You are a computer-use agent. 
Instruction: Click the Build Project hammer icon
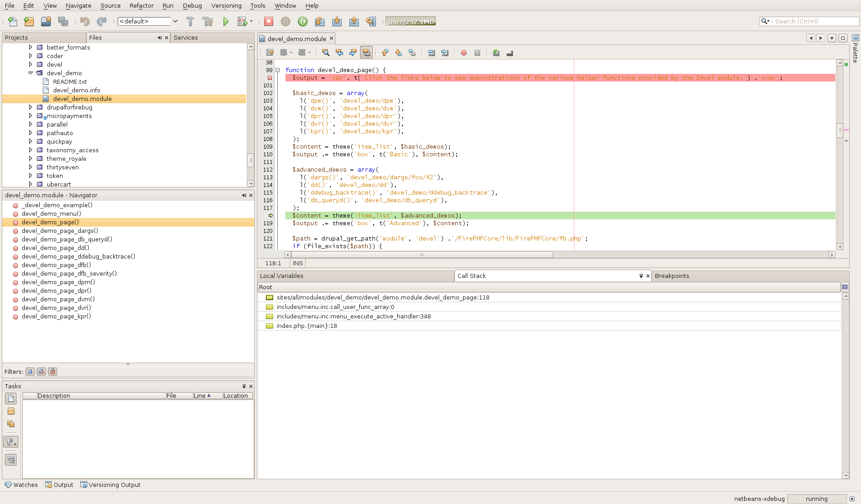click(x=190, y=21)
